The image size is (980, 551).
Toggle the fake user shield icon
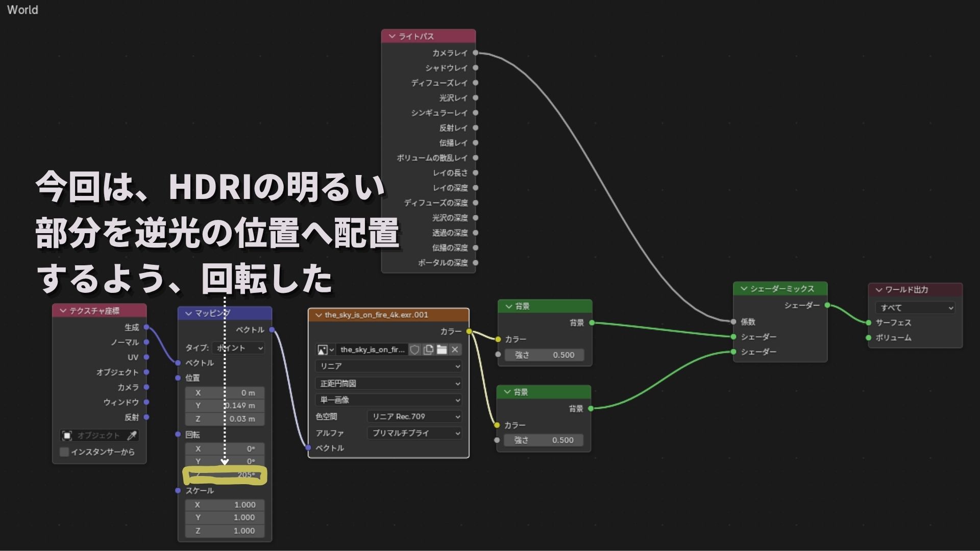415,349
